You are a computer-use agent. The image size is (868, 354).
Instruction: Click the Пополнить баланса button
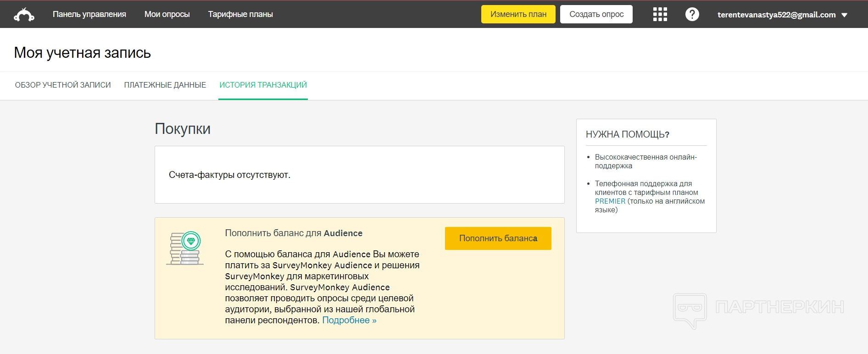point(498,238)
